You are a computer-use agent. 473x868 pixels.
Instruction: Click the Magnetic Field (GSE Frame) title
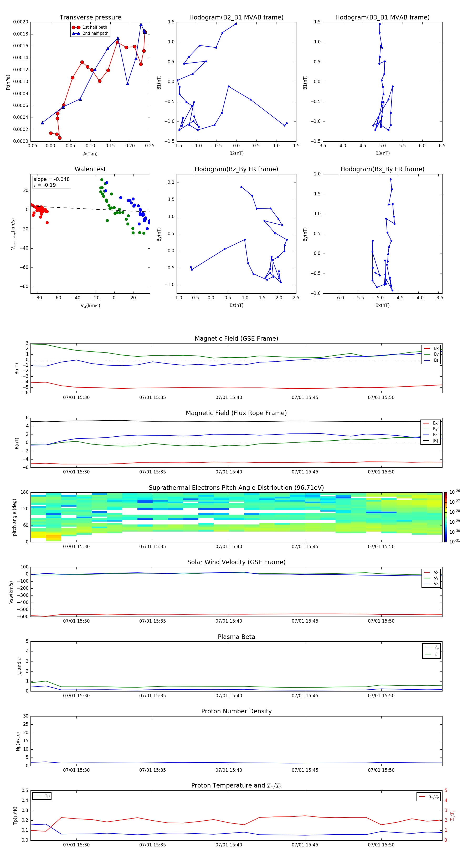coord(236,339)
